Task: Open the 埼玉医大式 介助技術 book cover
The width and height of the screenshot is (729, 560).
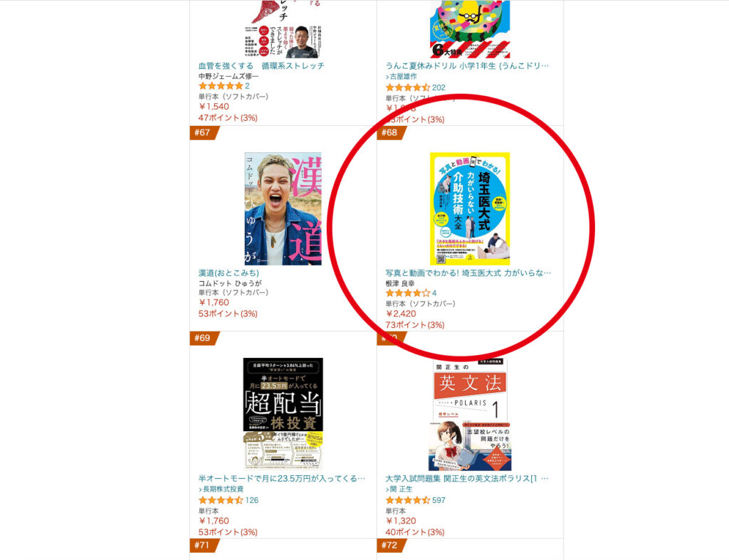Action: pos(470,208)
